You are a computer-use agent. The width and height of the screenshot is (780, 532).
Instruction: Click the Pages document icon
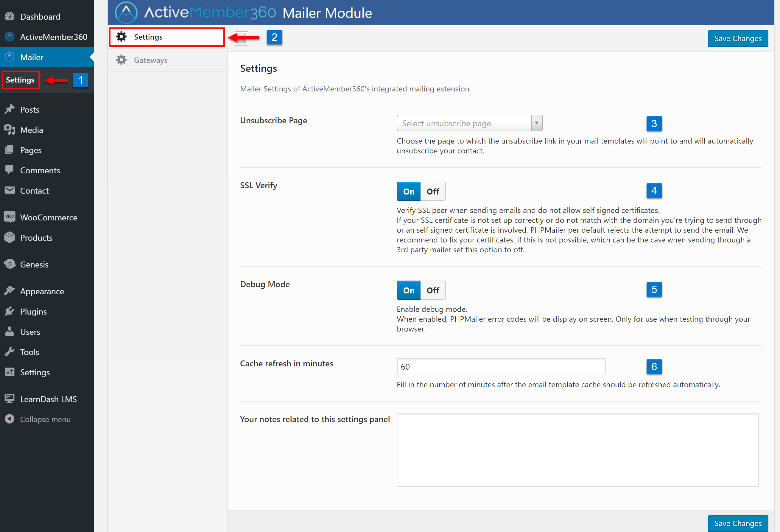tap(10, 150)
